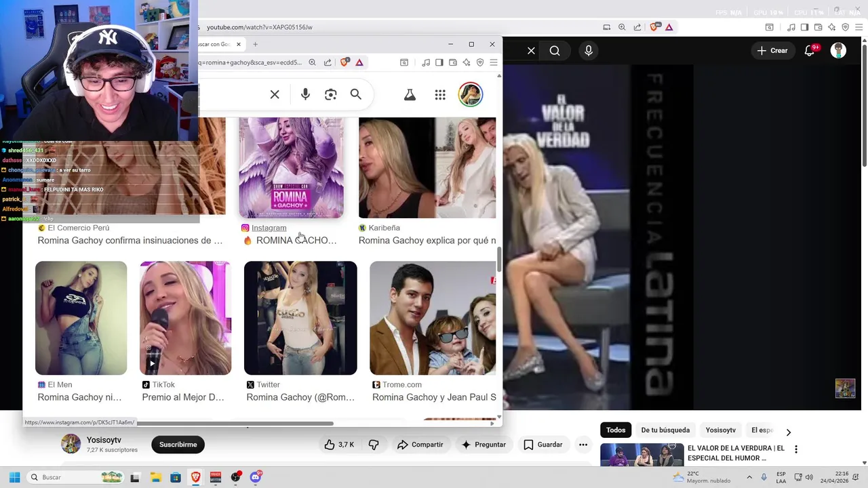
Task: Open Trome.com family photo thumbnail
Action: tap(433, 318)
